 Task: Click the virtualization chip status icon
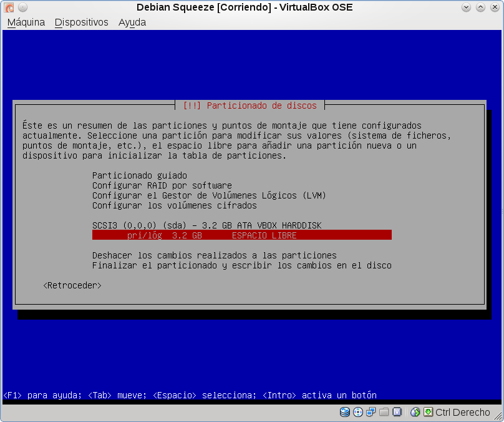[x=397, y=412]
